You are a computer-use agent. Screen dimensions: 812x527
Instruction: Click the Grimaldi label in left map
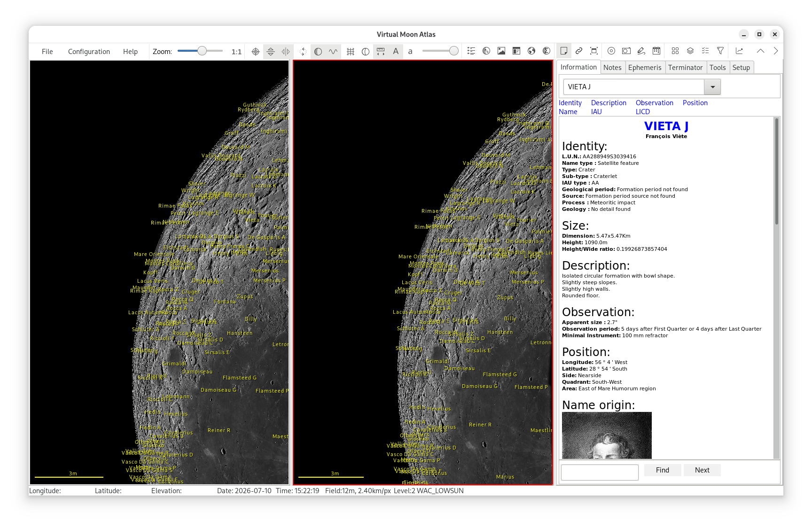[x=175, y=364]
